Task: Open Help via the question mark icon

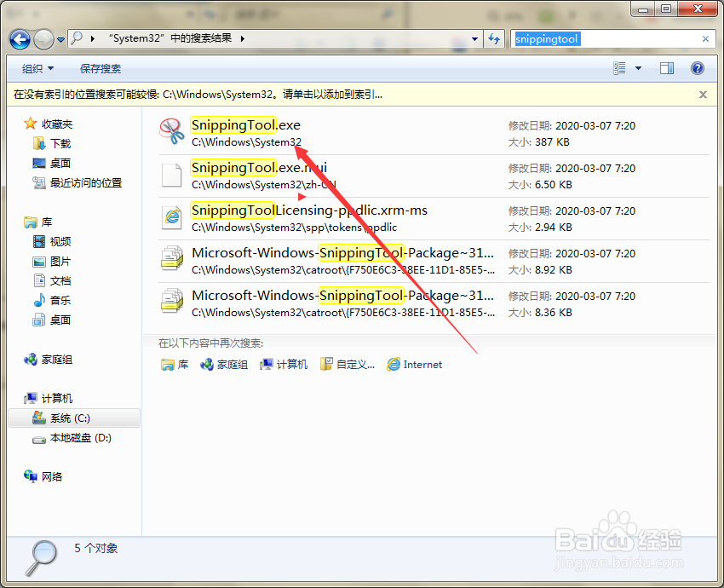Action: pyautogui.click(x=698, y=68)
